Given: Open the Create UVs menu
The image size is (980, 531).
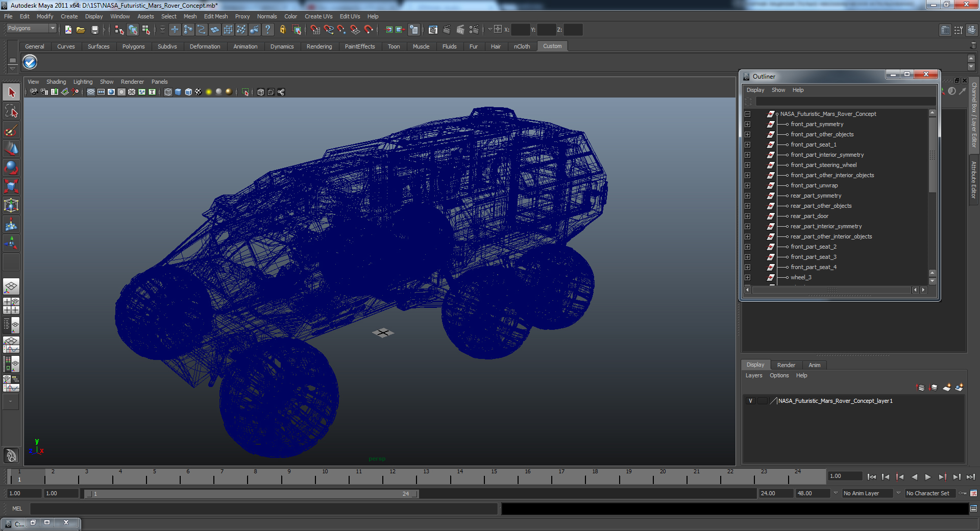Looking at the screenshot, I should pos(318,16).
